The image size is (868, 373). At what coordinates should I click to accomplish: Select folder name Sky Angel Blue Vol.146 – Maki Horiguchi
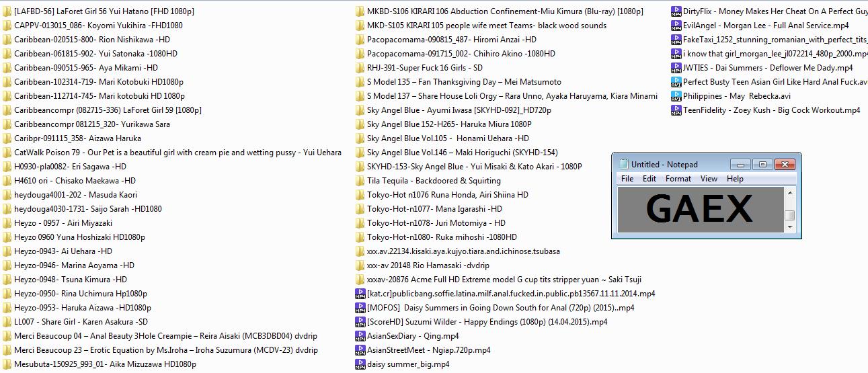[x=463, y=153]
